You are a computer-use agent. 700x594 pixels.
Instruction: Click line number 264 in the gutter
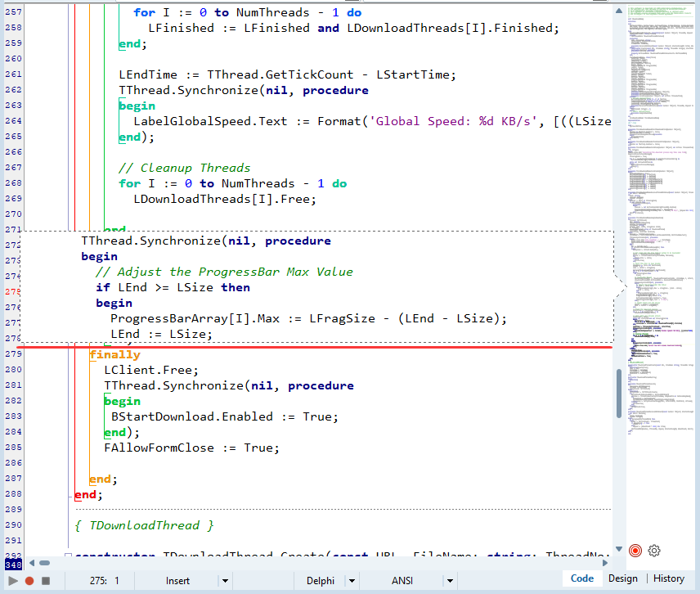tap(13, 120)
